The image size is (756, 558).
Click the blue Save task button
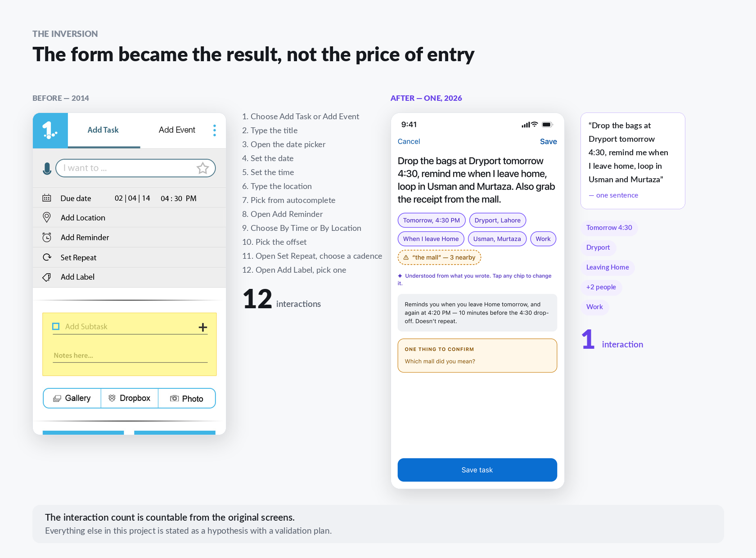[x=477, y=470]
